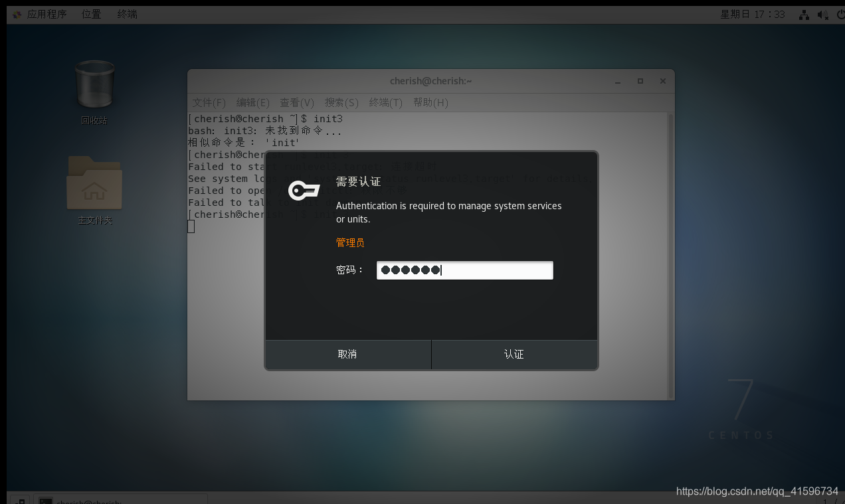This screenshot has height=504, width=845.
Task: Click the 认证 (Authenticate) button
Action: (515, 355)
